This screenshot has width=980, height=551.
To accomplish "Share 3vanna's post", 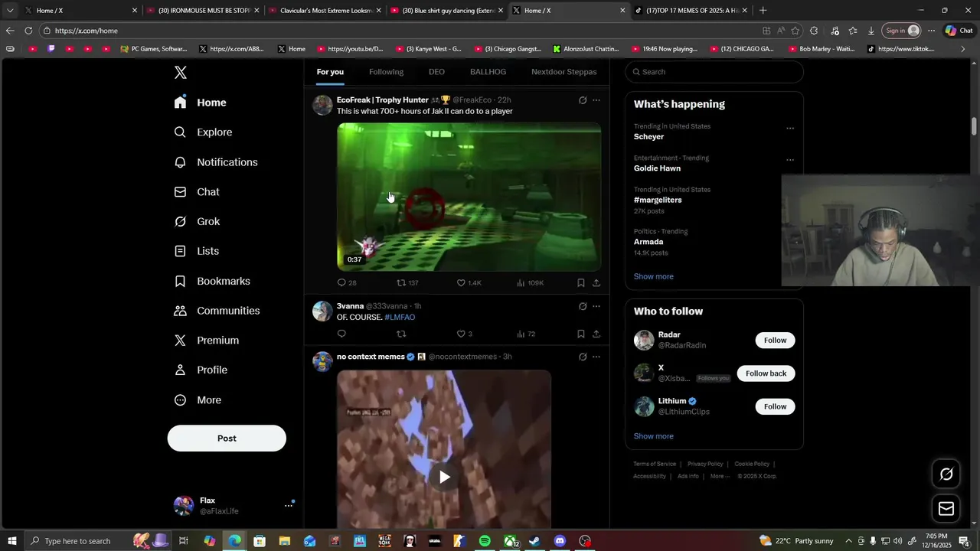I will [x=596, y=334].
